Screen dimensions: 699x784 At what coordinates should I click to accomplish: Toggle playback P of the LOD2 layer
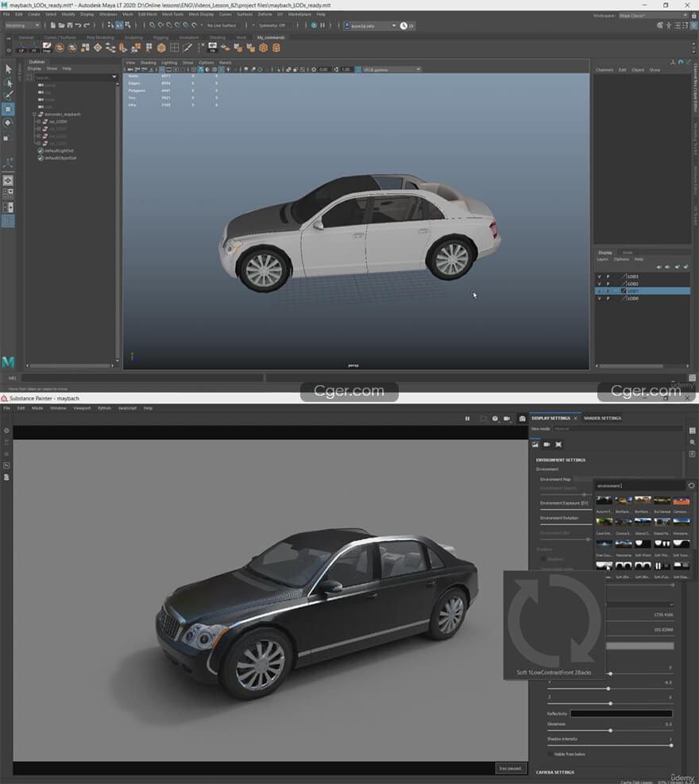[x=608, y=284]
